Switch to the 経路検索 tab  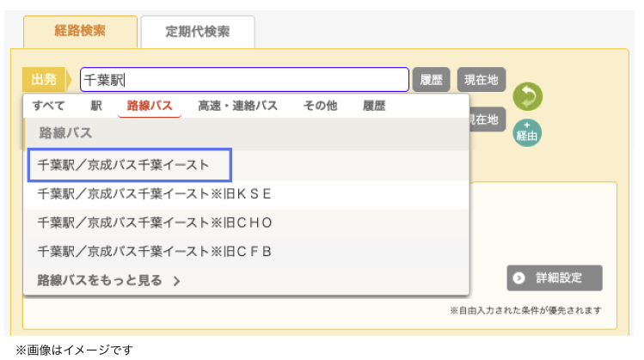(80, 32)
